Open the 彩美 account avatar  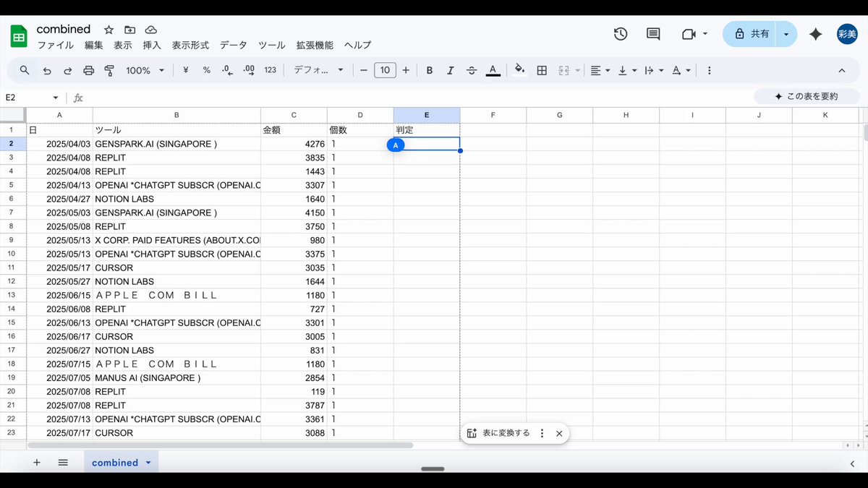tap(847, 34)
